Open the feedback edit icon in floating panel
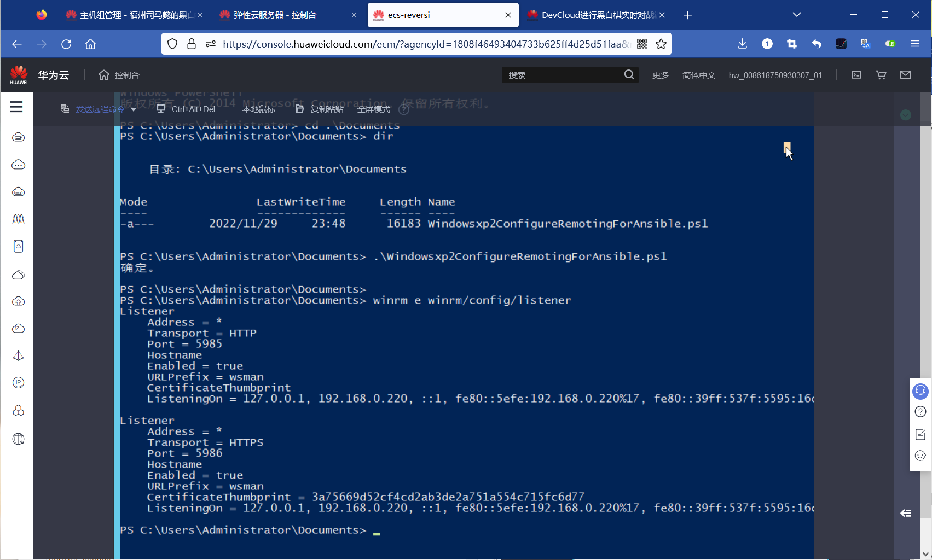 coord(921,434)
